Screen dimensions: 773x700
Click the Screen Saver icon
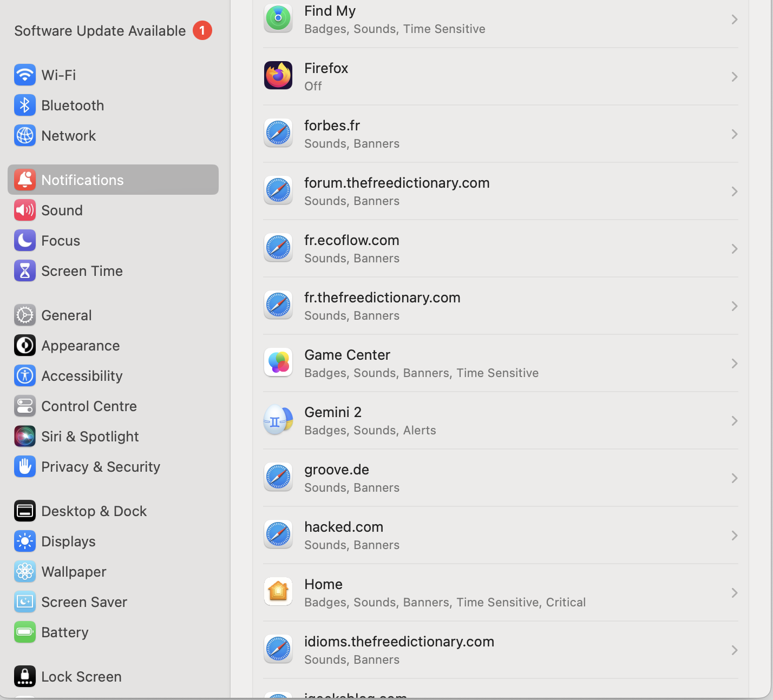click(x=25, y=602)
